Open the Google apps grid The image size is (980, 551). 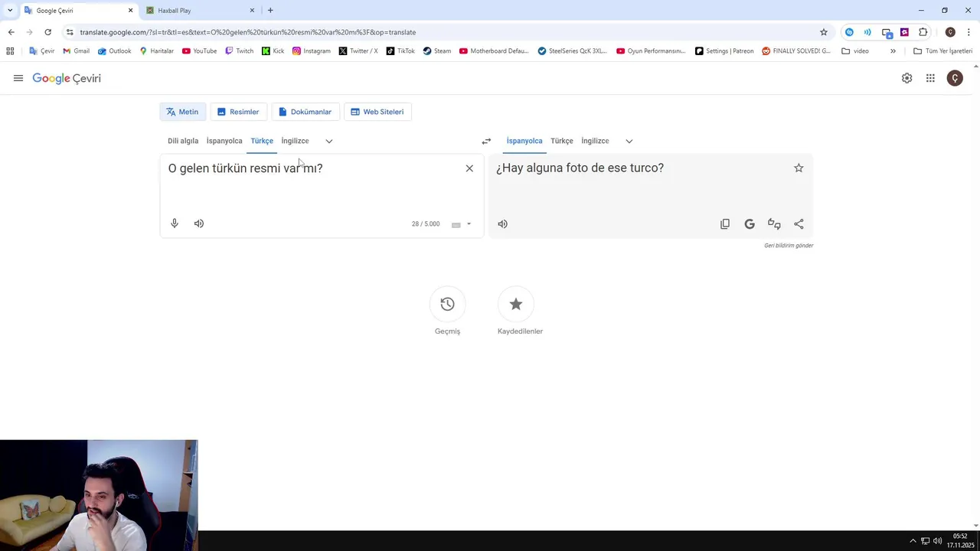click(930, 78)
